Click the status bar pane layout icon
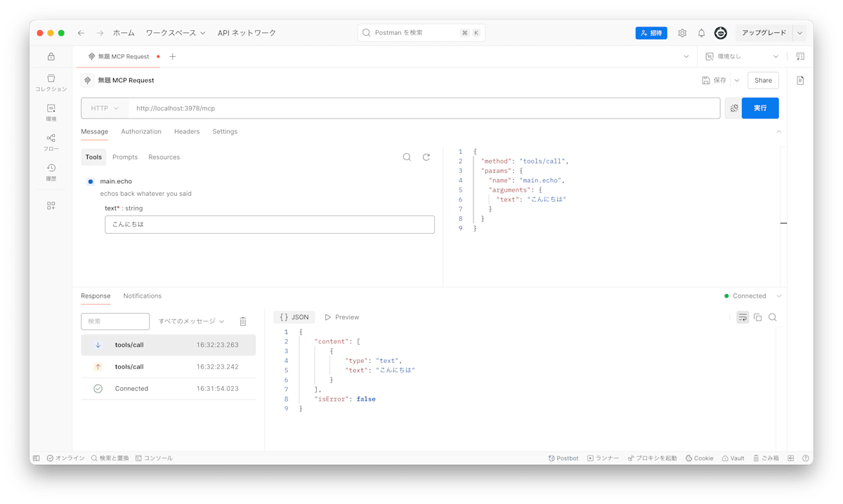 coord(791,458)
